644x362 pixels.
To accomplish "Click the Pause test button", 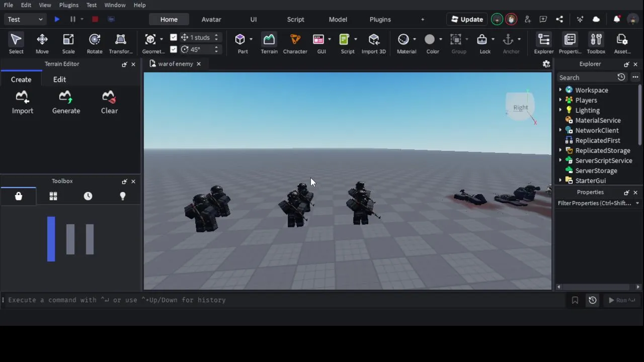I will (x=72, y=19).
